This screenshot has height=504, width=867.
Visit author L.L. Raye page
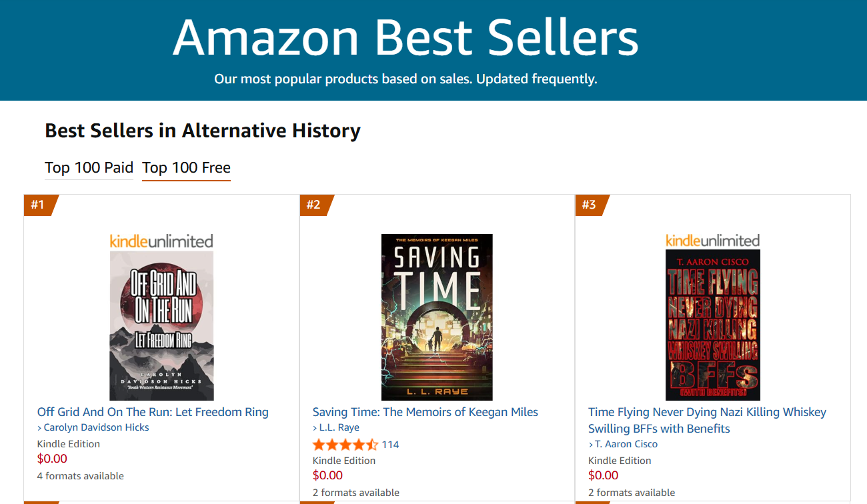(x=339, y=427)
